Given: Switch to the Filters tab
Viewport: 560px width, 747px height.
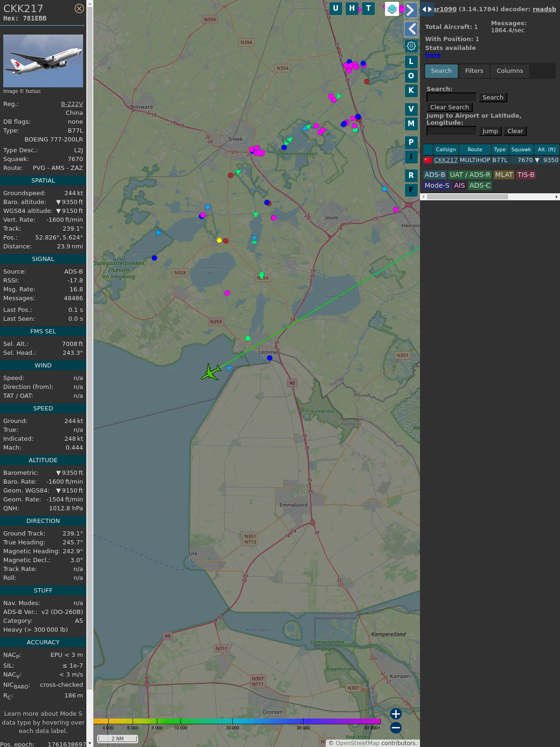Looking at the screenshot, I should [474, 71].
